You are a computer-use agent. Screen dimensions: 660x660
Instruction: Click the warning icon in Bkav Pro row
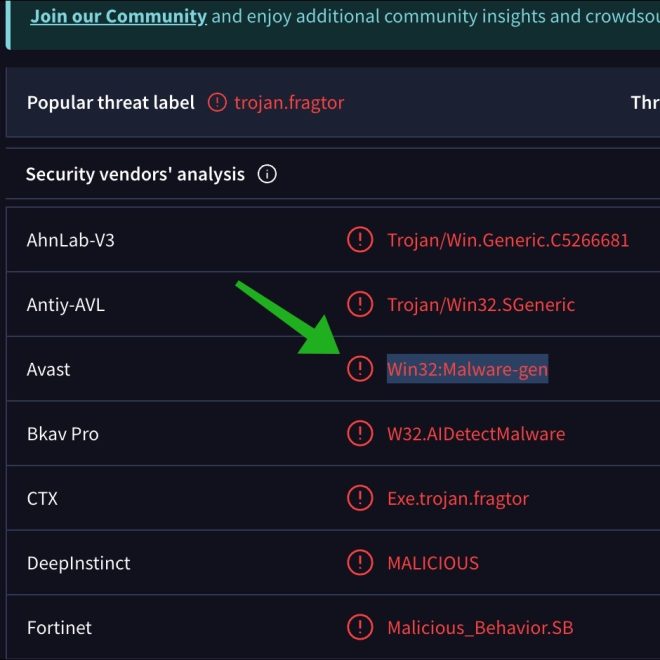[359, 434]
